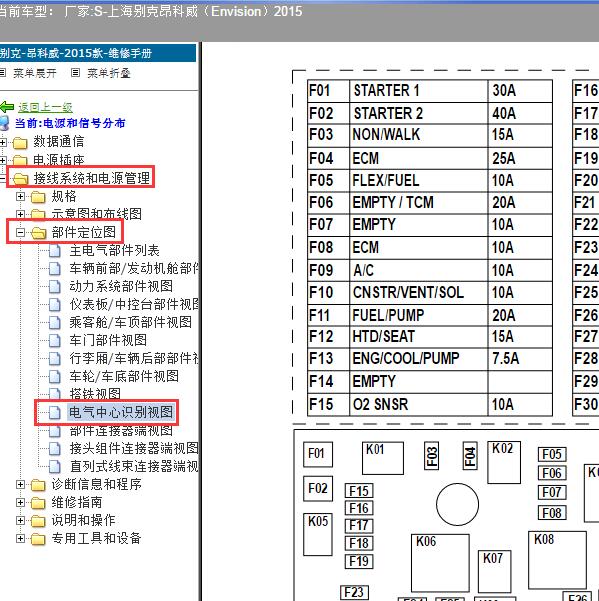Collapse the 部件定位图 folder
This screenshot has width=599, height=601.
pyautogui.click(x=20, y=232)
